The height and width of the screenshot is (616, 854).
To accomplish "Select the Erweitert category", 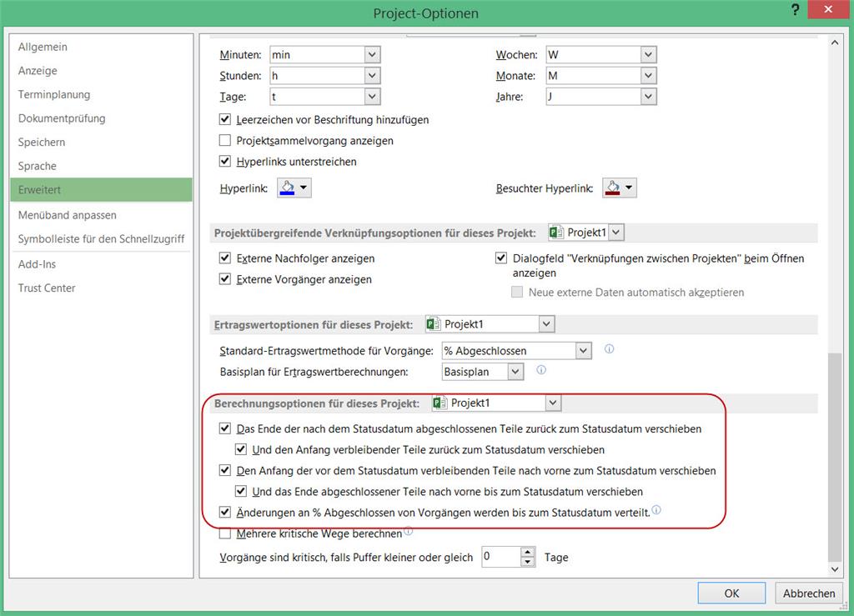I will 101,190.
